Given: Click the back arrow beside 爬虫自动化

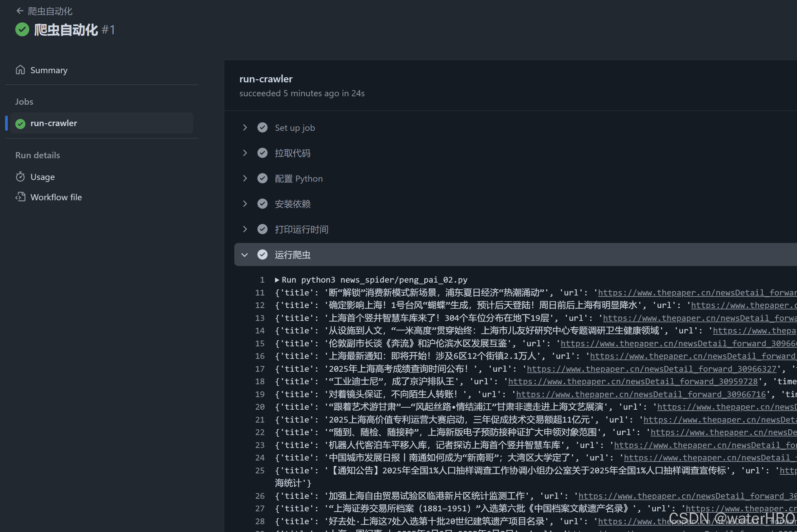Looking at the screenshot, I should coord(20,11).
